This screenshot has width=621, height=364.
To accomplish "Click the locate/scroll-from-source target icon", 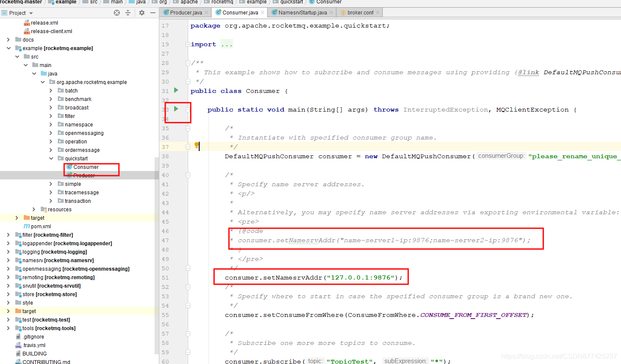I will coord(117,13).
